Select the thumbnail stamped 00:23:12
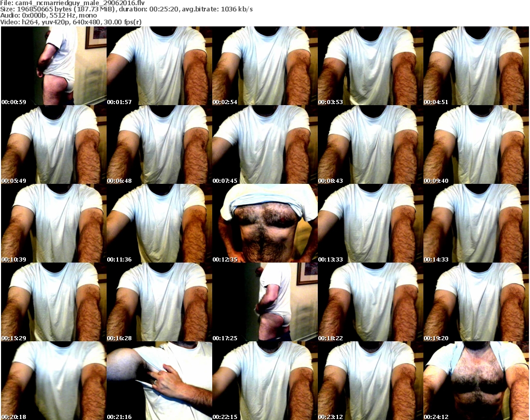This screenshot has height=420, width=530. click(371, 381)
